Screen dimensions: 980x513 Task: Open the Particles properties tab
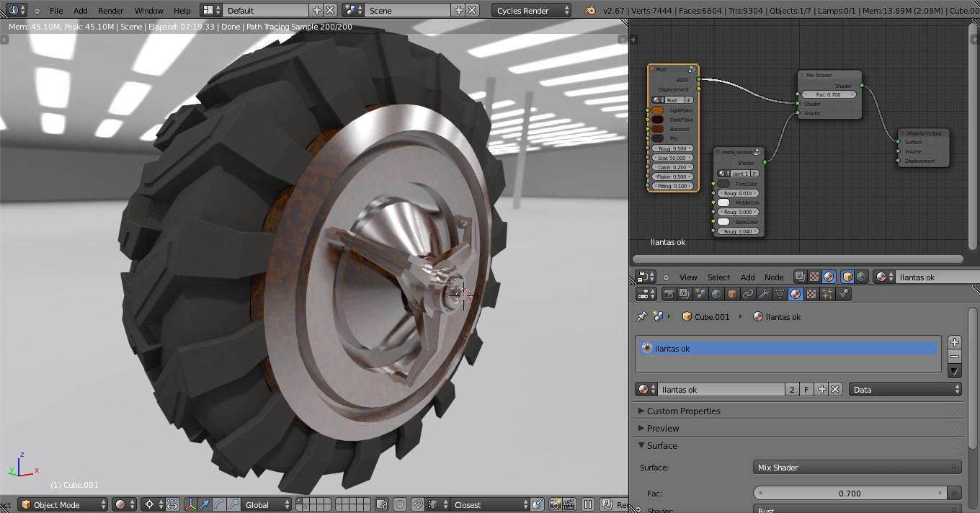(x=827, y=294)
